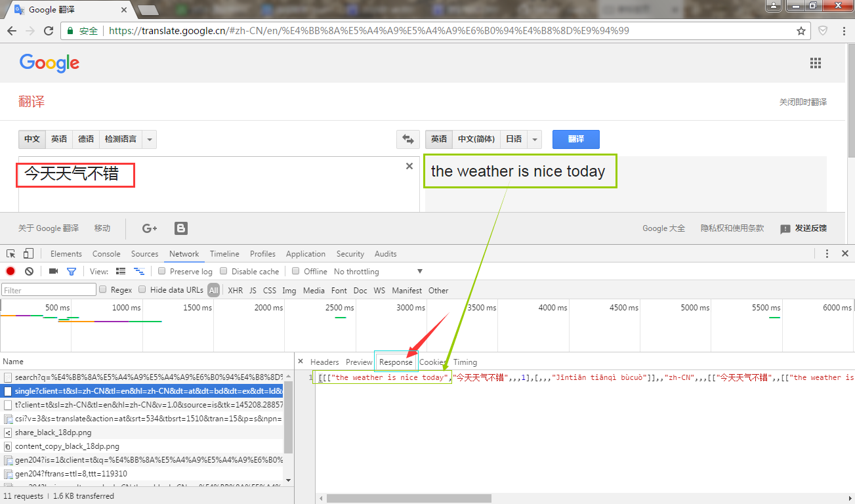Select 中文 as the source language
Image resolution: width=855 pixels, height=504 pixels.
[32, 139]
